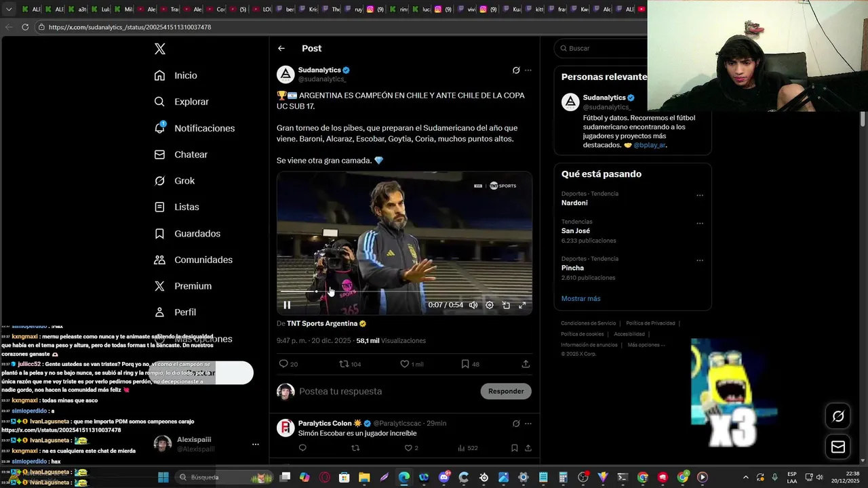Share the Sudanalytics post
Image resolution: width=868 pixels, height=488 pixels.
(526, 364)
